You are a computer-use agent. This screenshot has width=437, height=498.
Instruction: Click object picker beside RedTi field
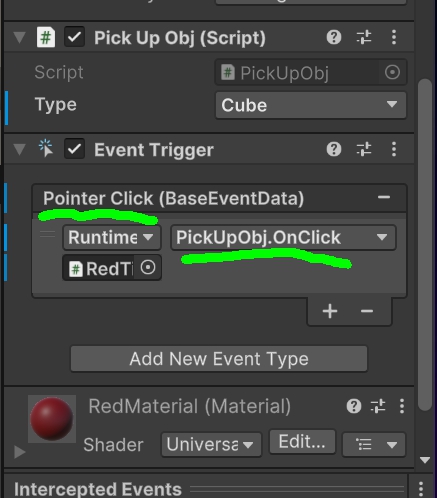(148, 267)
